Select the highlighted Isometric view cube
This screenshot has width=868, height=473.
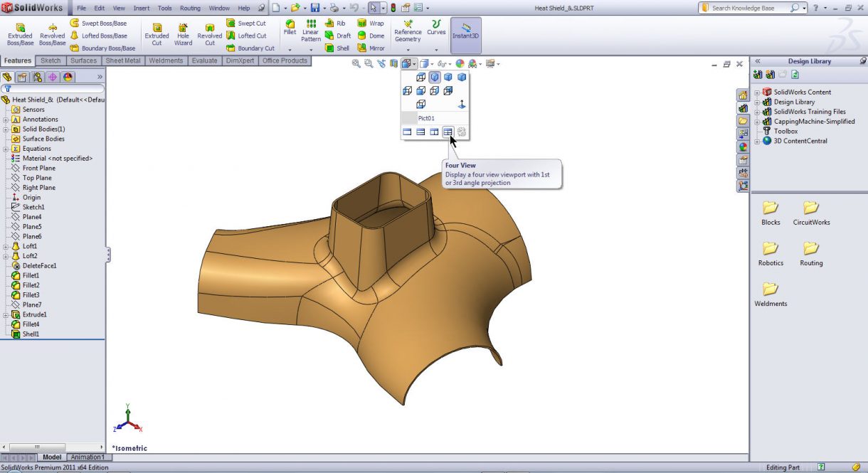(434, 77)
